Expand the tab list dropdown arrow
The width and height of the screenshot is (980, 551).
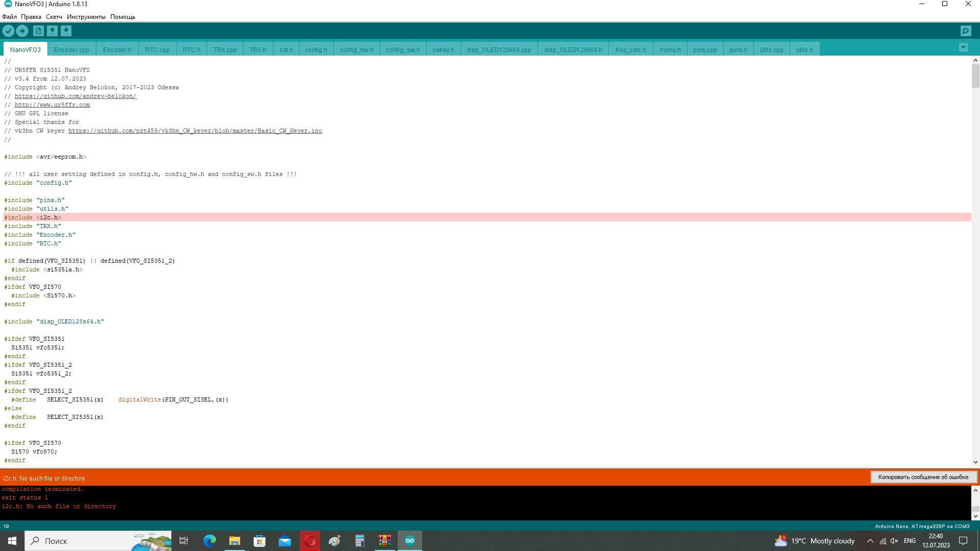(963, 47)
